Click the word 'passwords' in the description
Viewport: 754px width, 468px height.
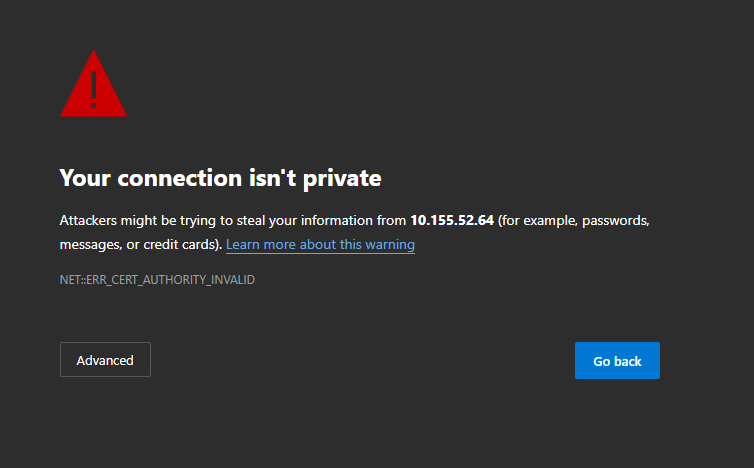pos(618,220)
